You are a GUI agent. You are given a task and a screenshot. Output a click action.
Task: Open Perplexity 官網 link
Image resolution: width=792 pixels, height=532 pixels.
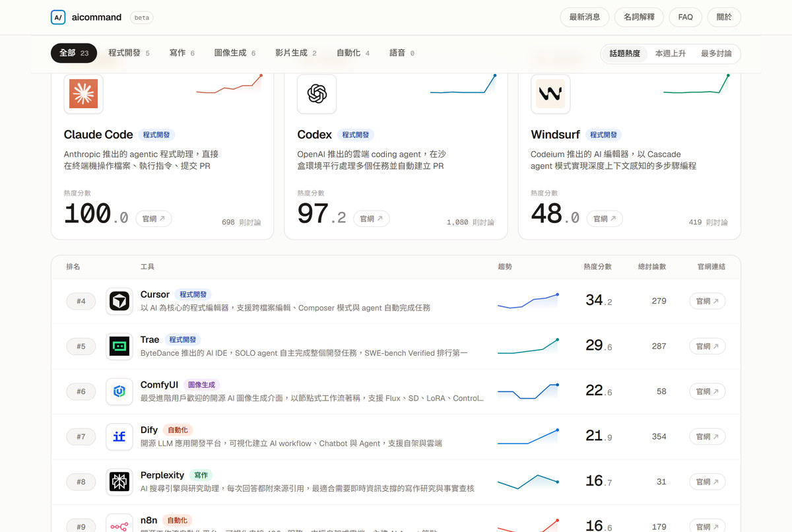pyautogui.click(x=708, y=482)
